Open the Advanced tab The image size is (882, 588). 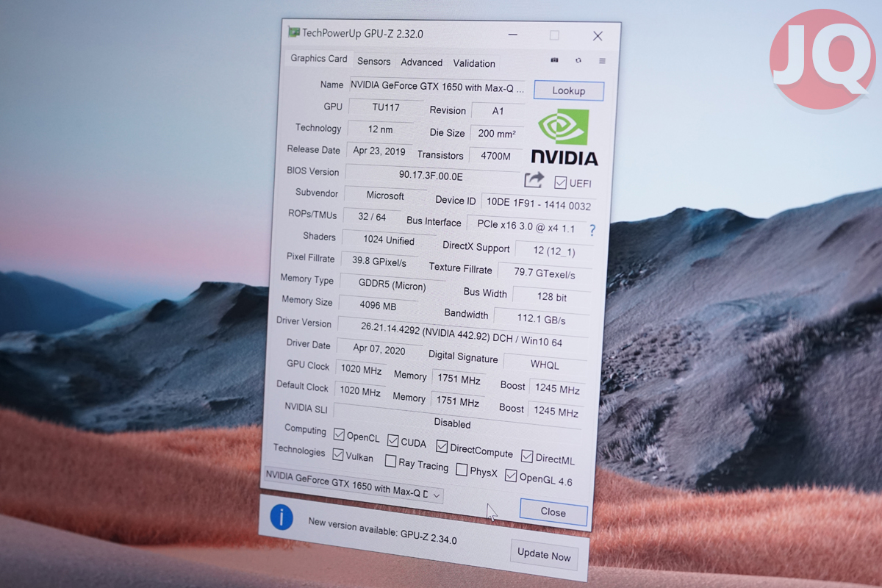tap(422, 62)
